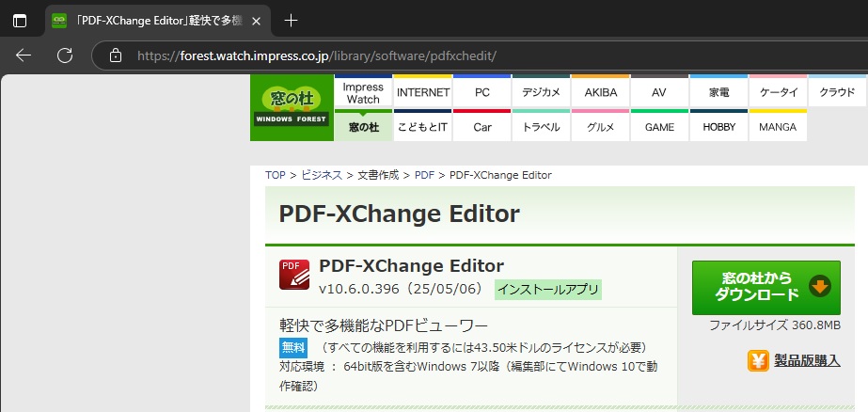Image resolution: width=868 pixels, height=412 pixels.
Task: Open the tab actions menu icon
Action: coord(20,21)
